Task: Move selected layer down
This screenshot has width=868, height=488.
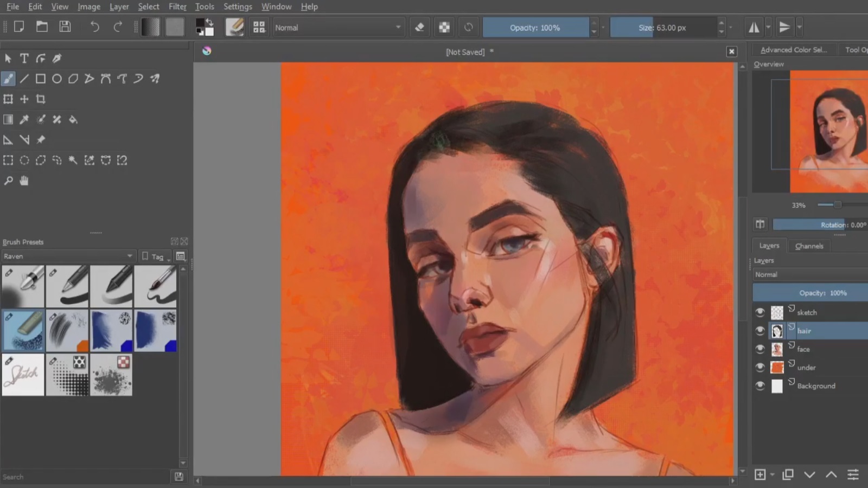Action: (809, 474)
